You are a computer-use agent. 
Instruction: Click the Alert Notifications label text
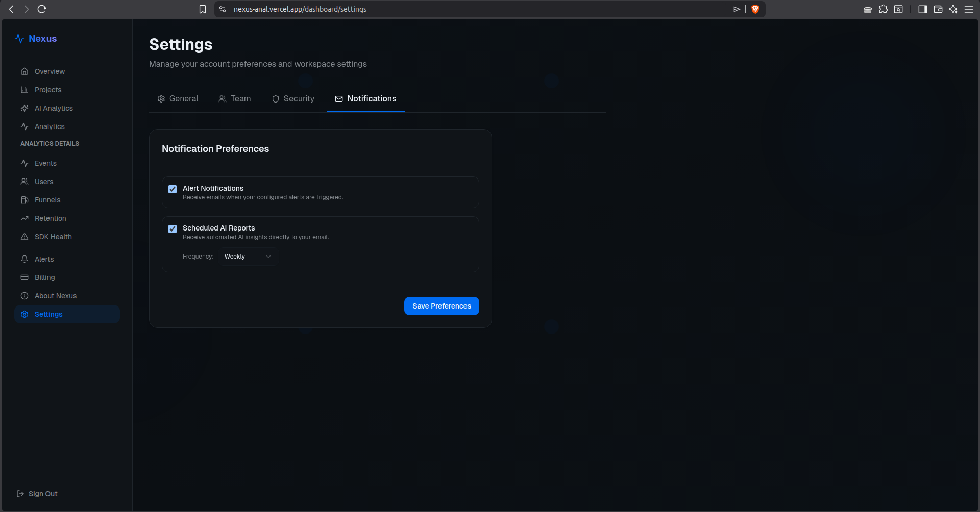[213, 188]
